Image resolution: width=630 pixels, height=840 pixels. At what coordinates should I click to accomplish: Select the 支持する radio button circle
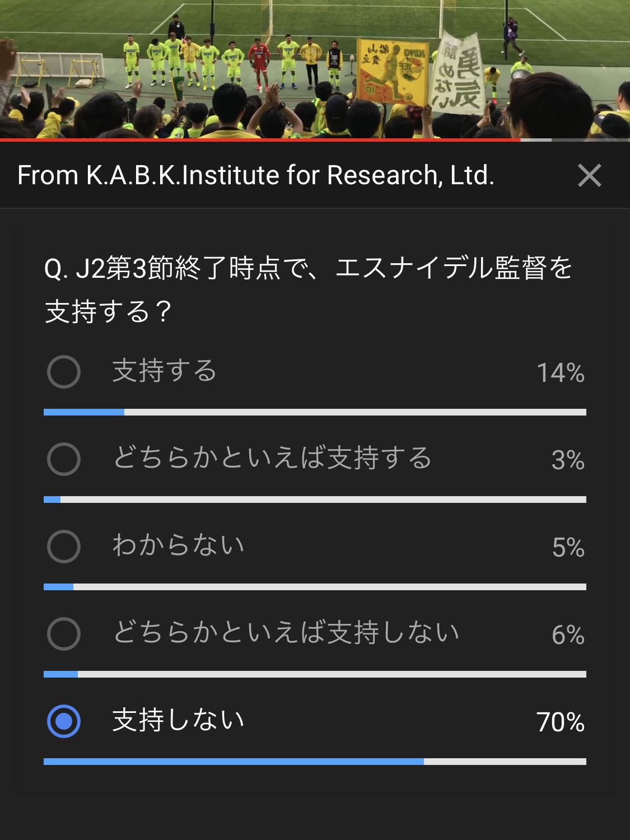coord(64,372)
